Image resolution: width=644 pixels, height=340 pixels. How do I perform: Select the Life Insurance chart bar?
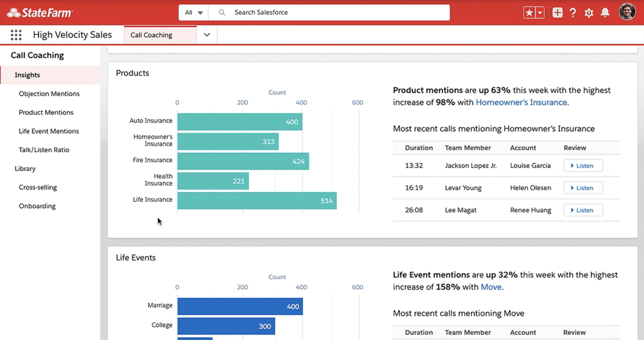click(x=256, y=200)
